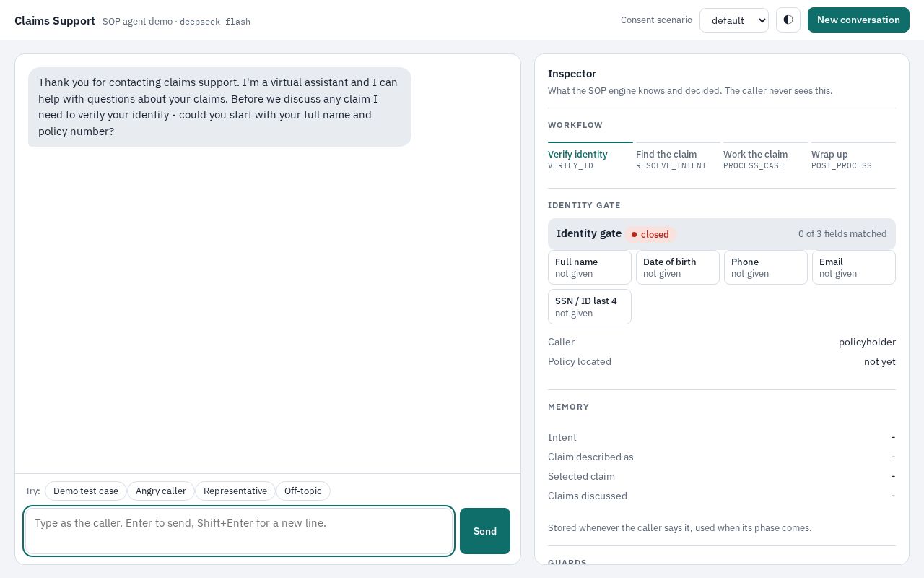Click the Date of birth field card
Viewport: 924px width, 578px height.
click(x=678, y=267)
